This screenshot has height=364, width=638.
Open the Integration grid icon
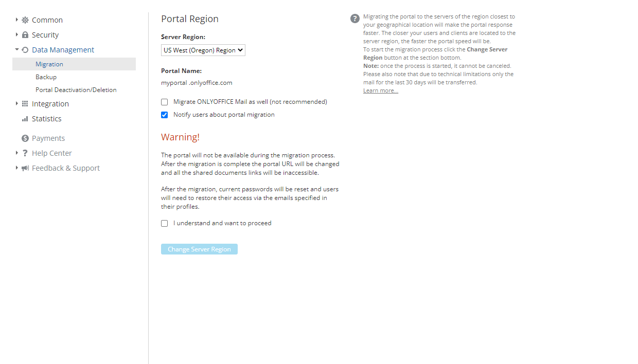(24, 103)
